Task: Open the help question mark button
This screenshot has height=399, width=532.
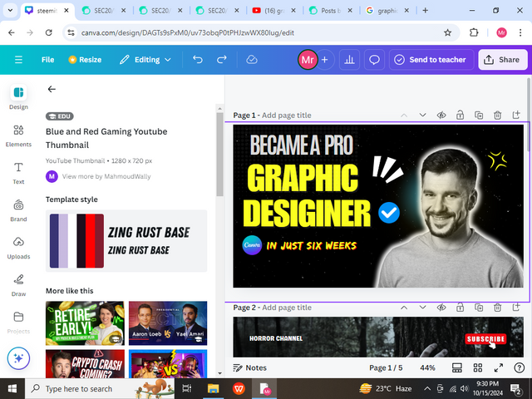Action: point(519,367)
